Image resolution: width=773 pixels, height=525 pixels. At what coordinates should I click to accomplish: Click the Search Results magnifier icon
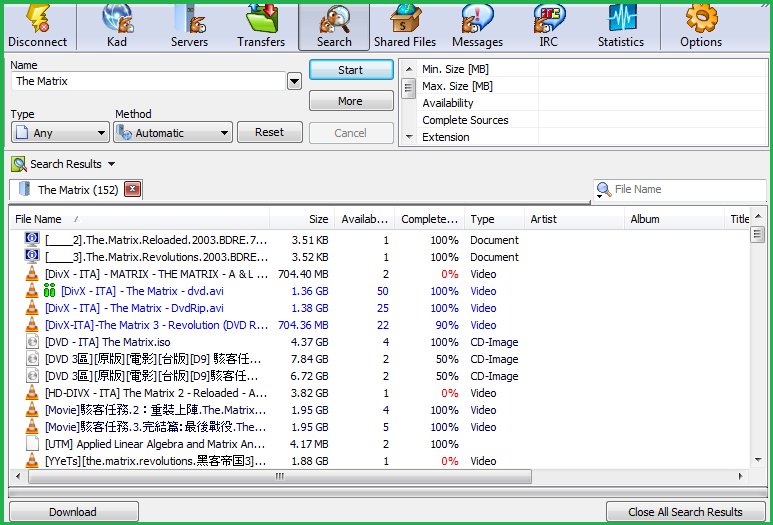(x=19, y=164)
